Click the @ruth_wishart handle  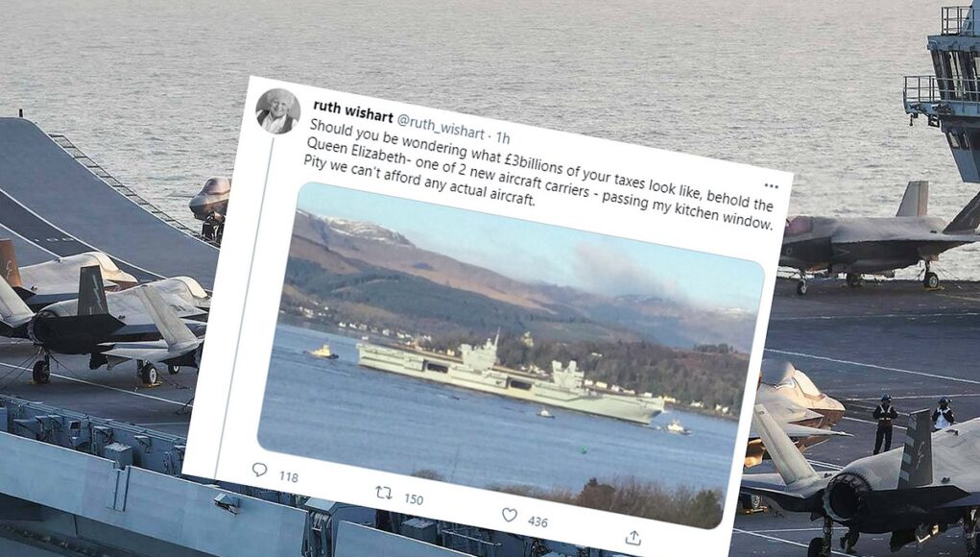pos(441,126)
